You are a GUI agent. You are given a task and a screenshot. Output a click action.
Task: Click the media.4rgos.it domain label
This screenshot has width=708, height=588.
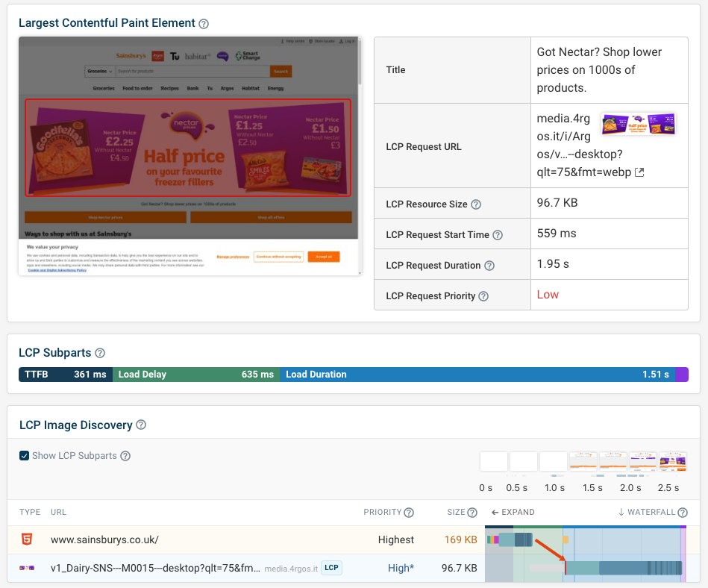coord(291,569)
